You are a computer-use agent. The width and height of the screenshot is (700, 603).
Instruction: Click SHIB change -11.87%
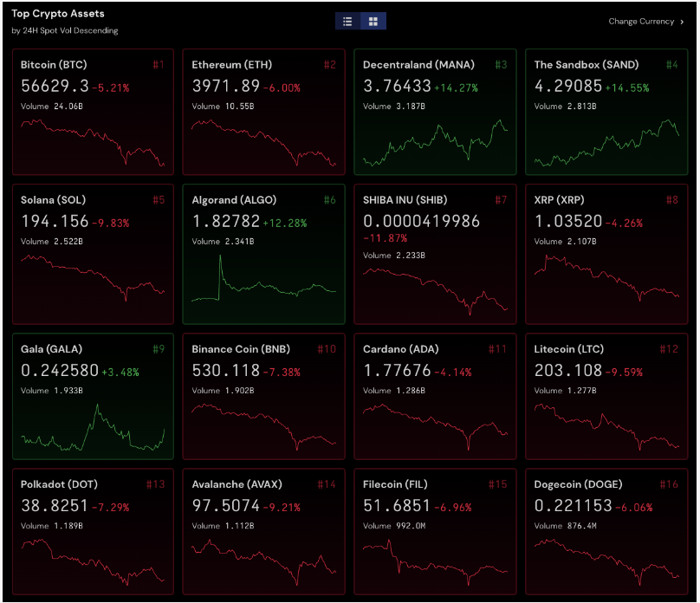click(385, 238)
